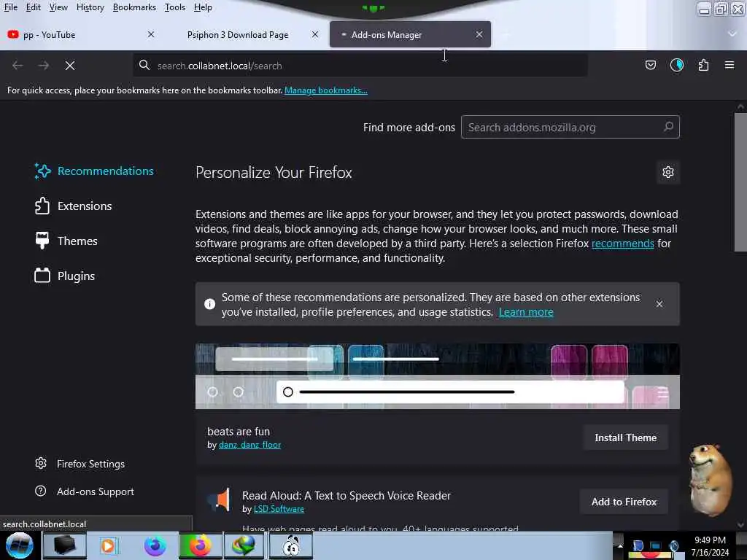Click the Learn more link

coord(526,312)
